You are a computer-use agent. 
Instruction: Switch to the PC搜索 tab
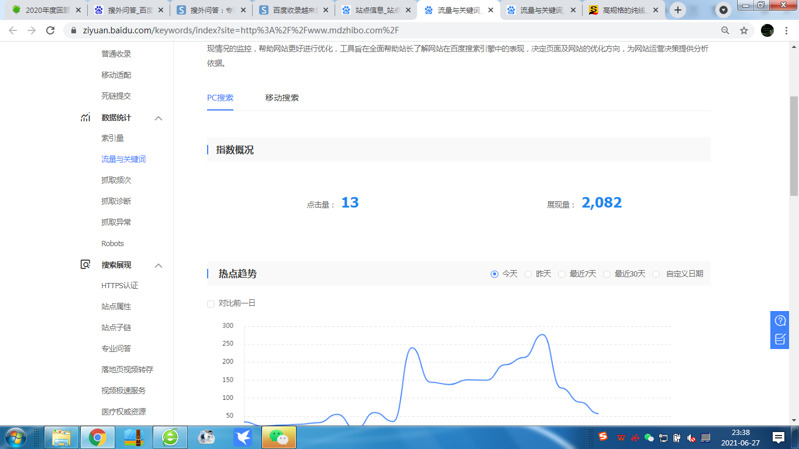[x=220, y=98]
